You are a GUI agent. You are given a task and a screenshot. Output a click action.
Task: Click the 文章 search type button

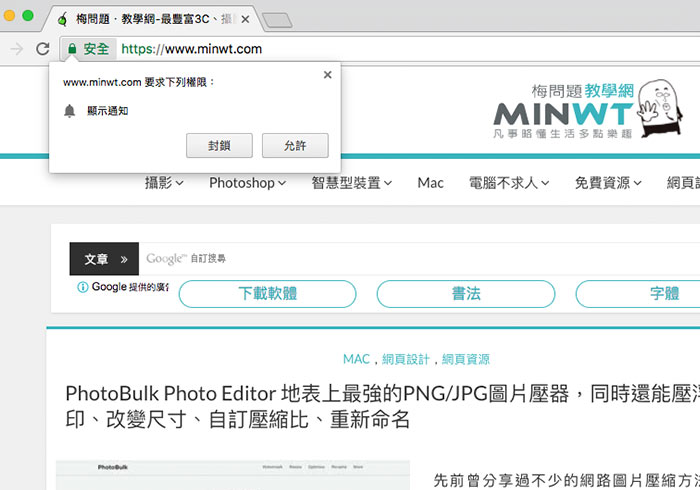[x=104, y=259]
